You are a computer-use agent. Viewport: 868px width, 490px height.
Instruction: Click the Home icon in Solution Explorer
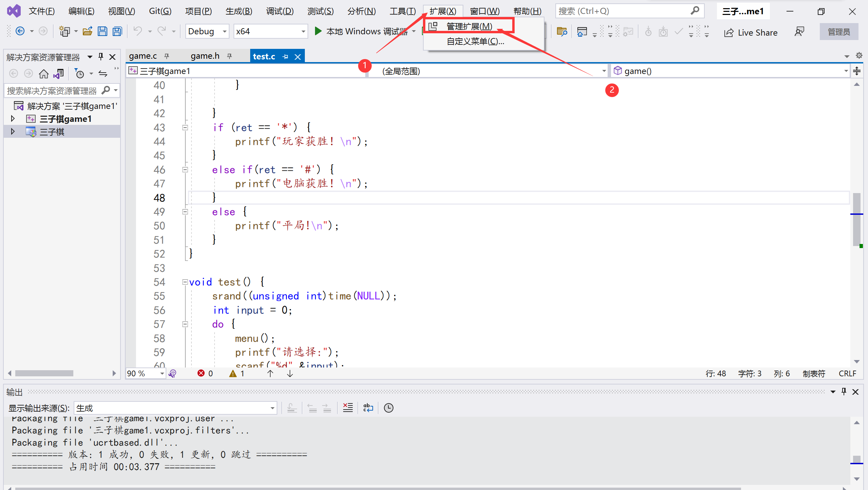pyautogui.click(x=43, y=74)
